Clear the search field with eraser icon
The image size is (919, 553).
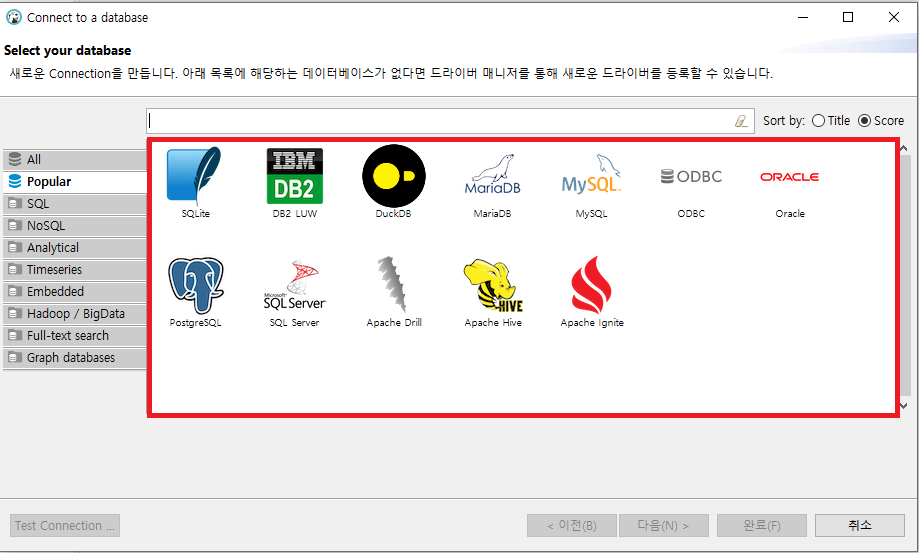click(x=741, y=121)
